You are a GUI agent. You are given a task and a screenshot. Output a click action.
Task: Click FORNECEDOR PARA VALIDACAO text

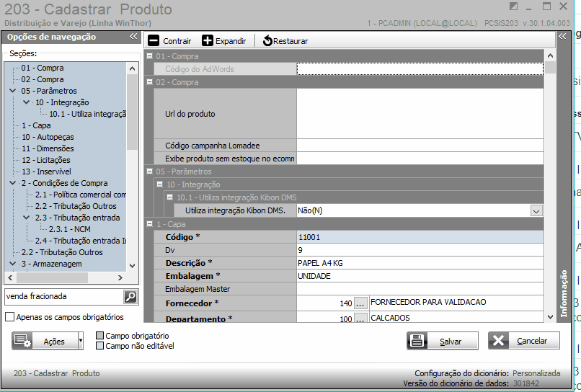pos(428,302)
